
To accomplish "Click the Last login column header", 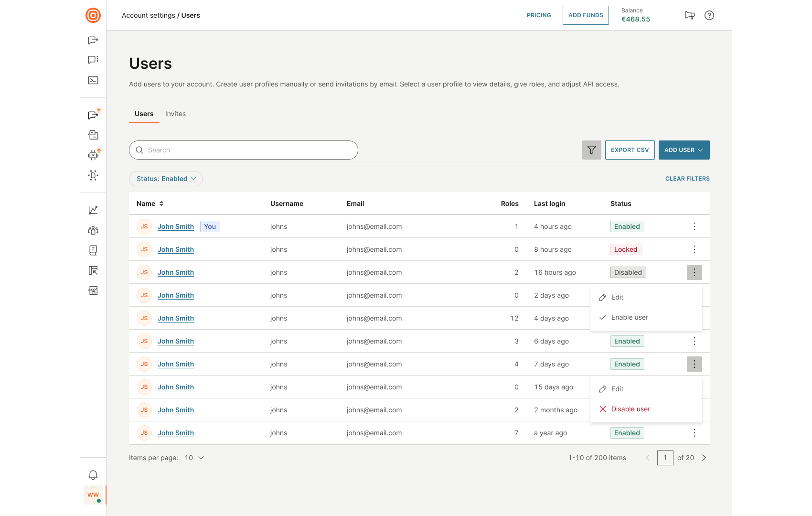I will 549,204.
